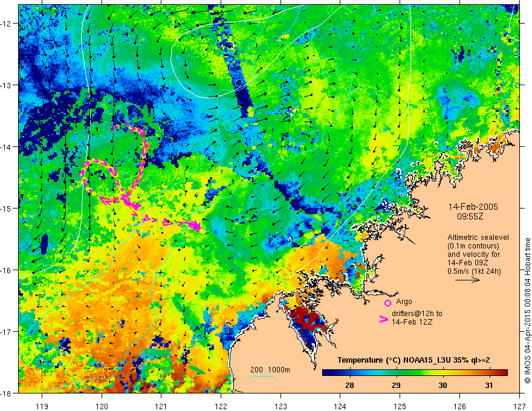Click longitude axis label '126'
This screenshot has width=532, height=411.
[x=459, y=407]
